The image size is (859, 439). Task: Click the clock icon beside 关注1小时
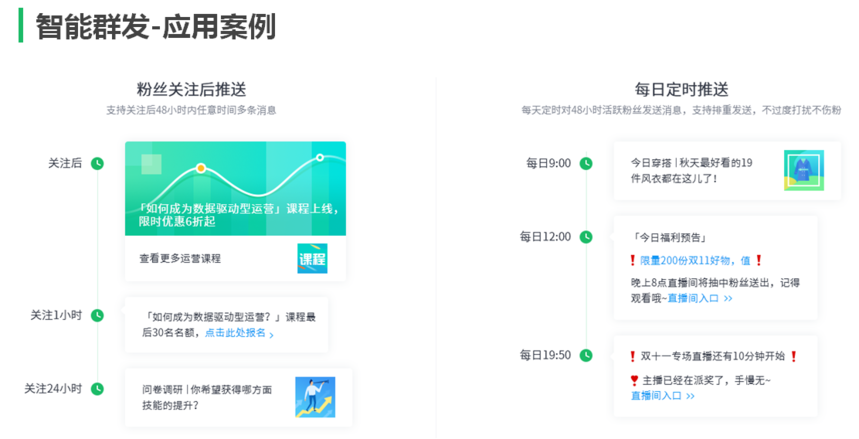pos(97,315)
